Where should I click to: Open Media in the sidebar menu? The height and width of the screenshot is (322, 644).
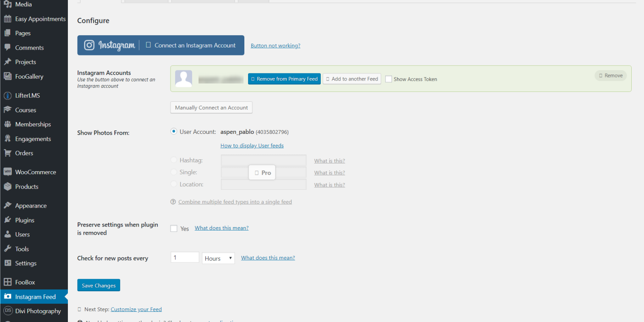(34, 5)
